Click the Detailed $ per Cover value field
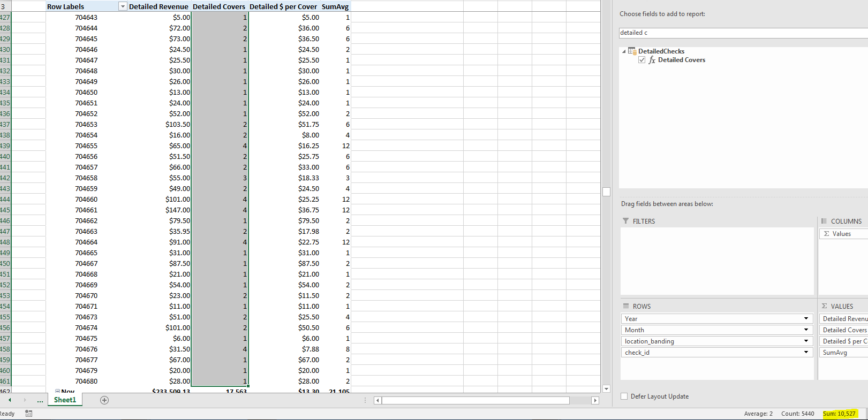The width and height of the screenshot is (868, 420). [844, 341]
